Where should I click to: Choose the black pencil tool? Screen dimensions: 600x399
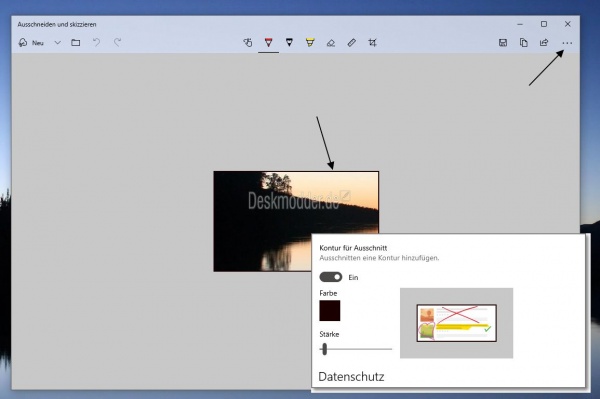[x=289, y=42]
